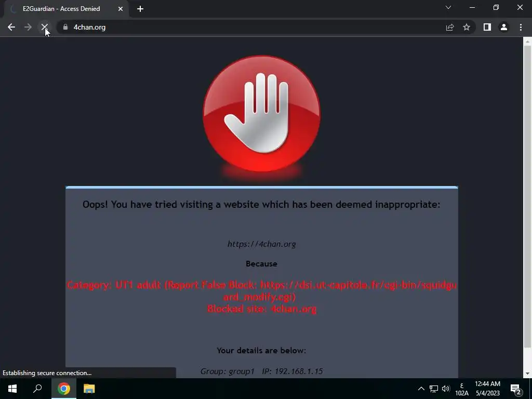Click the scrollbar down arrow
This screenshot has height=399, width=532.
[527, 374]
